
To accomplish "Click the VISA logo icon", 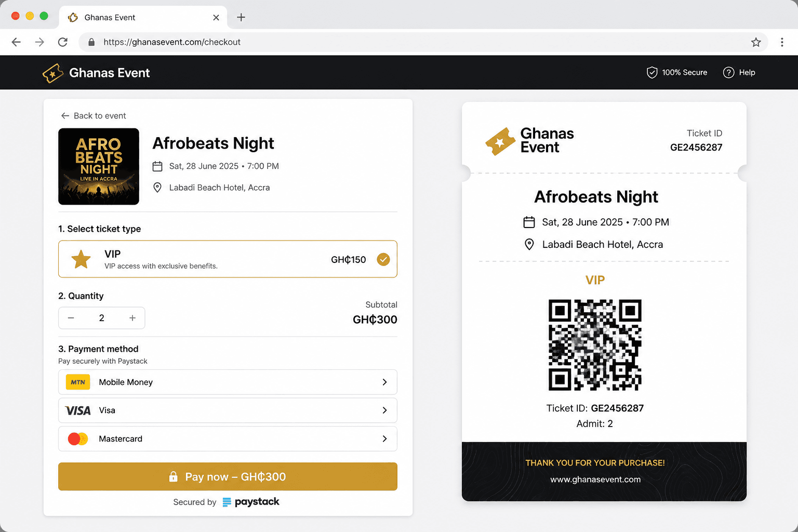I will coord(78,410).
